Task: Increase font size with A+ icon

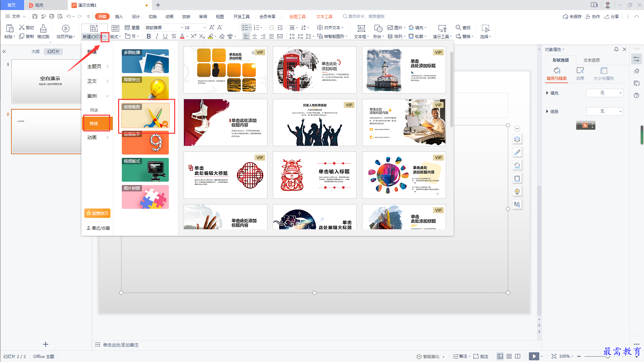Action: point(212,27)
